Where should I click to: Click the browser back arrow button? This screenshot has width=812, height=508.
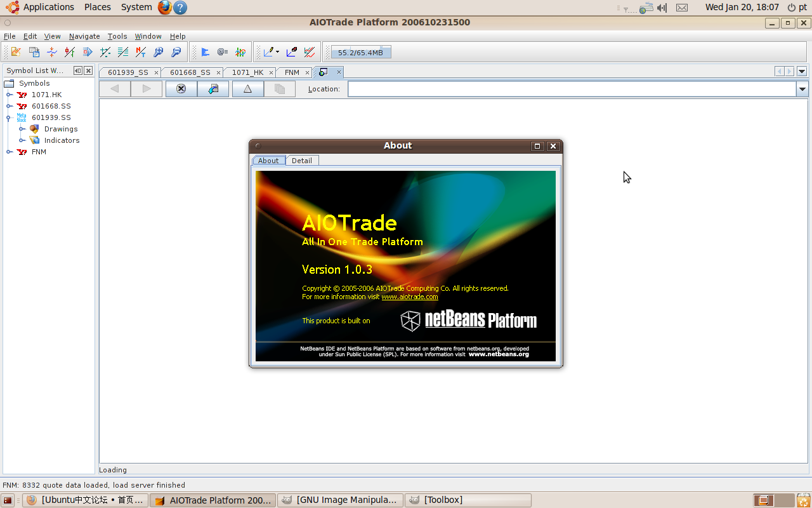point(115,89)
